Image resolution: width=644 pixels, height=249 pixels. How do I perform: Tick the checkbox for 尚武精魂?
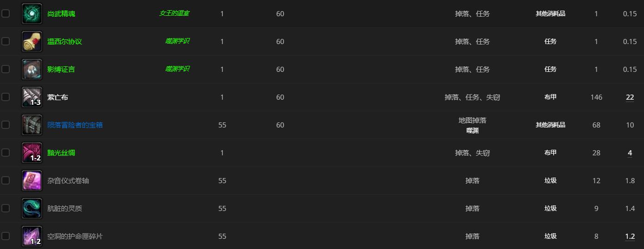click(x=6, y=13)
